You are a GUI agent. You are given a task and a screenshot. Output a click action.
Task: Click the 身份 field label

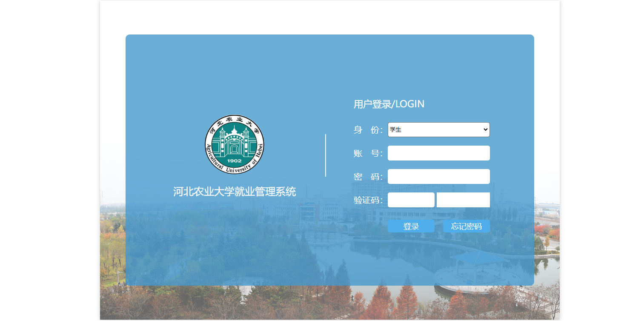368,130
